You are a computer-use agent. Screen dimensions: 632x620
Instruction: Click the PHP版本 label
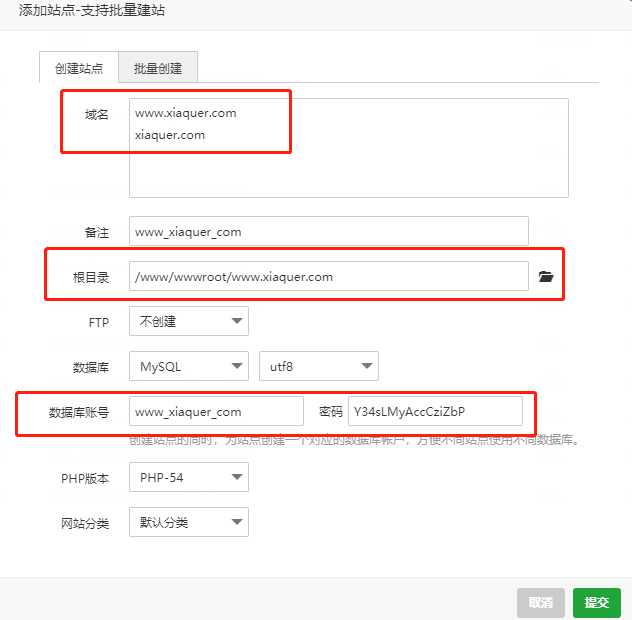85,479
